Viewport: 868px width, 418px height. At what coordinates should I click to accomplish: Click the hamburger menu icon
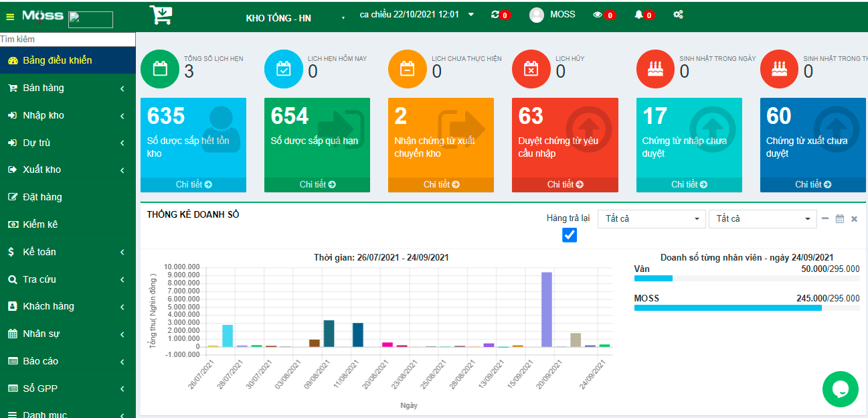(10, 16)
